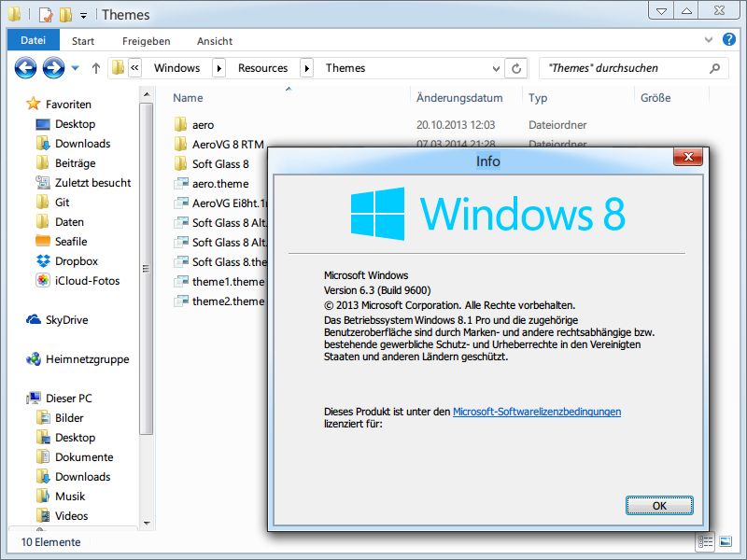Click the Resources breadcrumb segment
The image size is (747, 560).
point(263,68)
